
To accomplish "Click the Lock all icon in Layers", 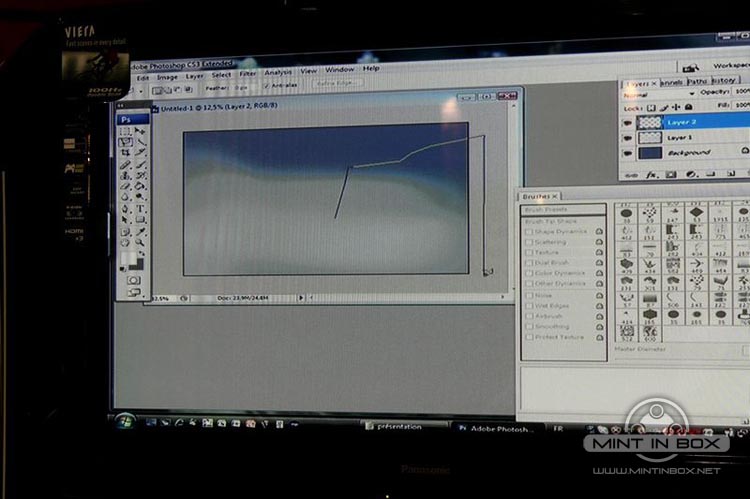I will (x=688, y=107).
